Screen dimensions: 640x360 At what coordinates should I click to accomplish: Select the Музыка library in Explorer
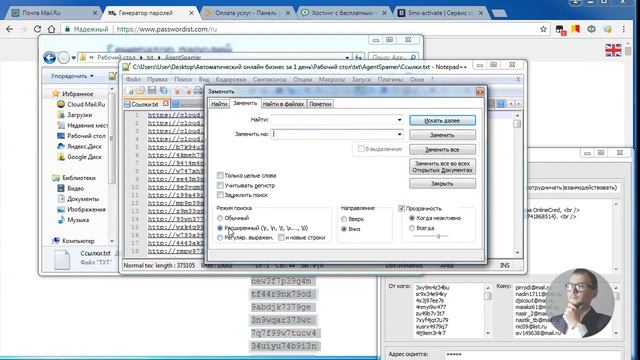click(73, 220)
